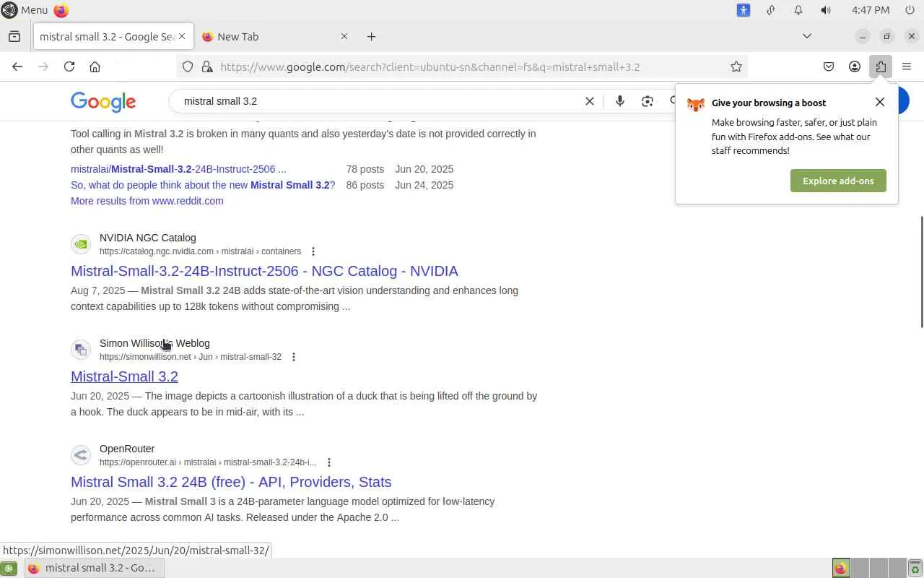924x578 pixels.
Task: Click the 'NVIDIA NGC Catalog' site name
Action: coord(148,238)
